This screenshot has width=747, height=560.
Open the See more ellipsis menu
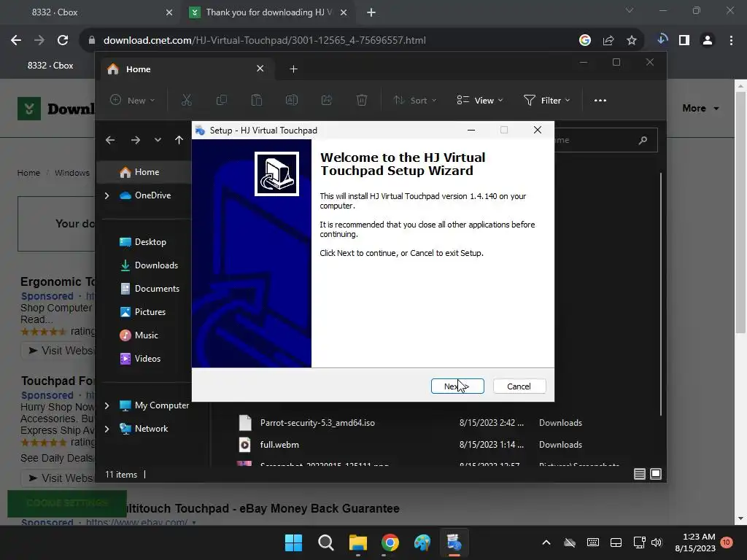pyautogui.click(x=600, y=100)
